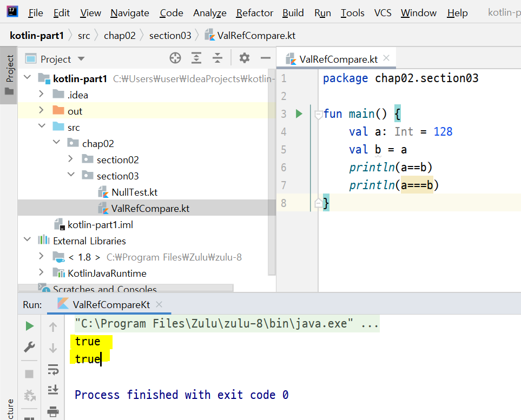
Task: Click the Project vertical tool window button
Action: pos(9,75)
